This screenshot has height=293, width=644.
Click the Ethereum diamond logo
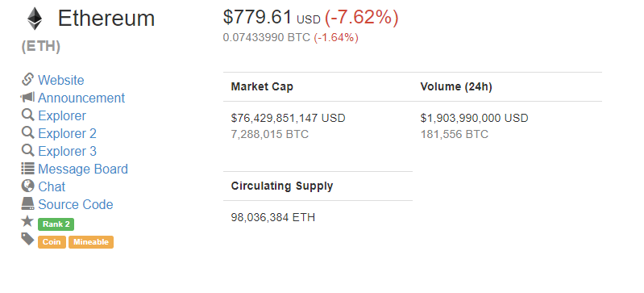point(35,19)
